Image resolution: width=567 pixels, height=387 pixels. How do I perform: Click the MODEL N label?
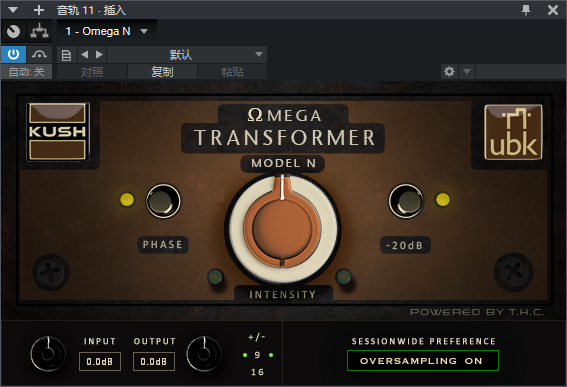283,163
